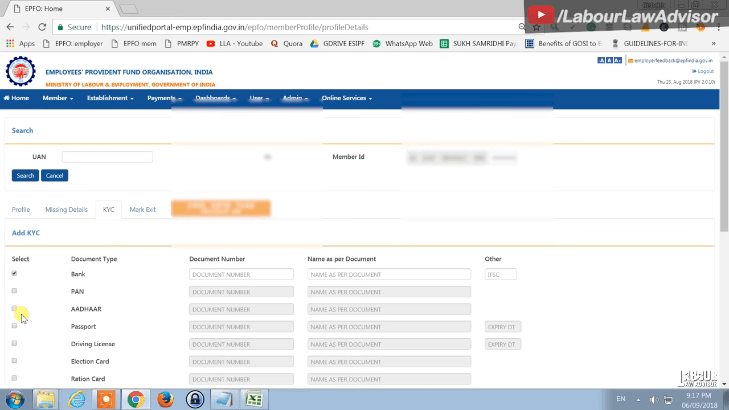Go back with browser back arrow
The height and width of the screenshot is (410, 729).
10,27
